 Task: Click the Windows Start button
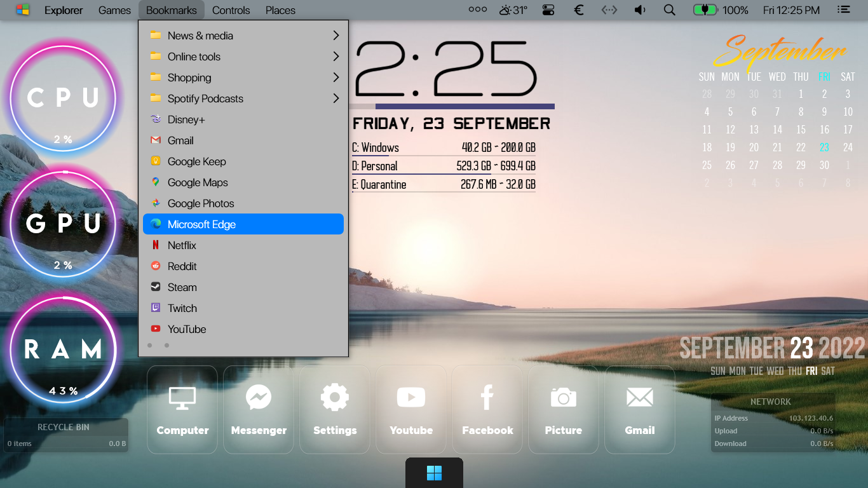[x=434, y=473]
